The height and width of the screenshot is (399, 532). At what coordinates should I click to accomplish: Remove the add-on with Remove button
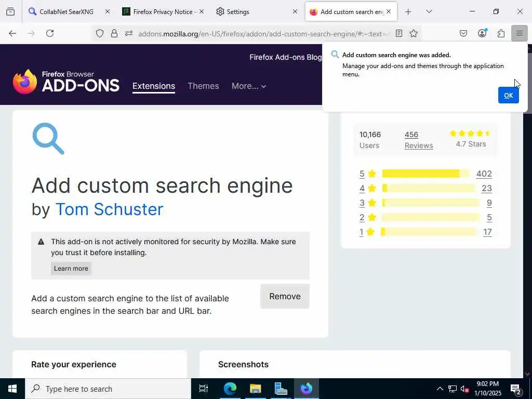[285, 296]
